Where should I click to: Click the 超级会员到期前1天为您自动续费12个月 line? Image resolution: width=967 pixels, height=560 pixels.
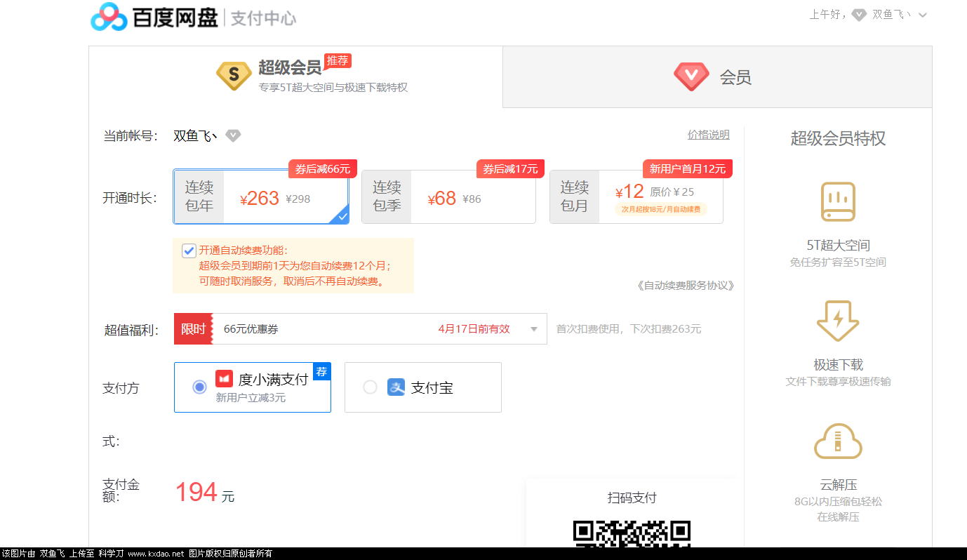pyautogui.click(x=295, y=266)
